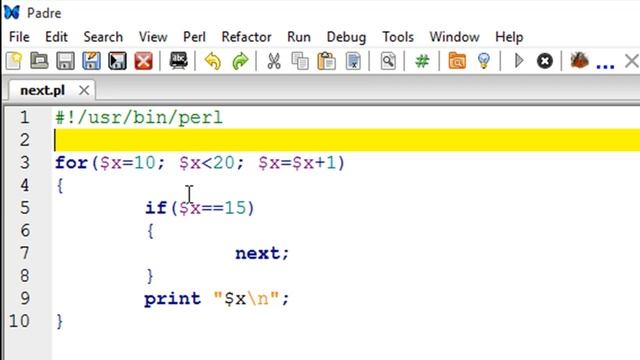This screenshot has height=360, width=640.
Task: Open the Window menu
Action: pos(454,37)
